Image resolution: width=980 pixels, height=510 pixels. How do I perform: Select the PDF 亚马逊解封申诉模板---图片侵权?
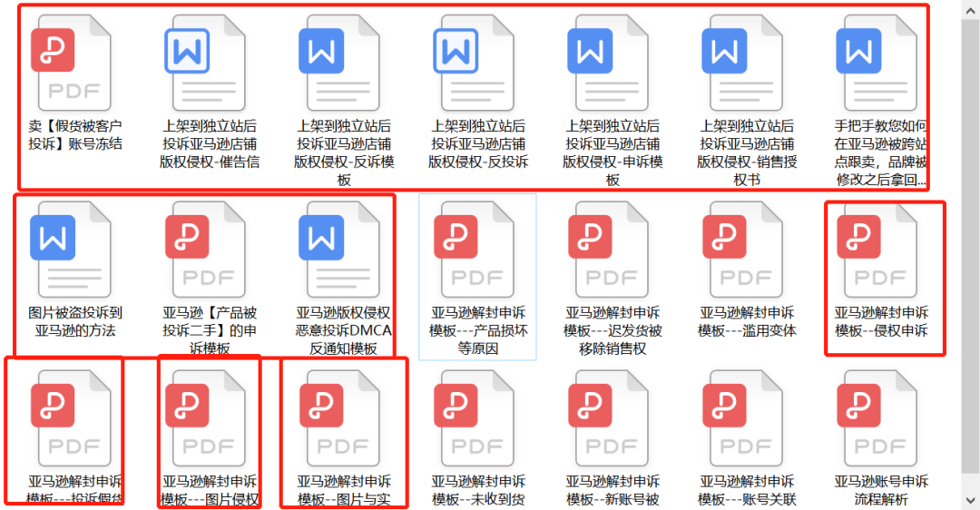(210, 437)
